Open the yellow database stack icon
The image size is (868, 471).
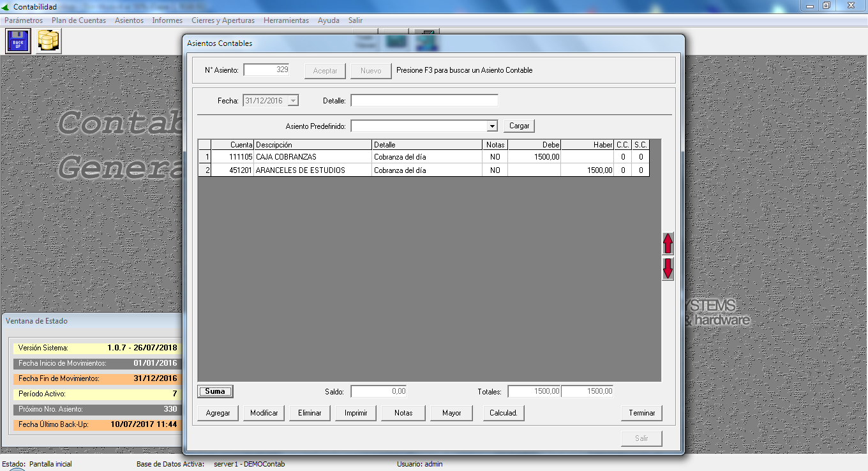pyautogui.click(x=49, y=41)
